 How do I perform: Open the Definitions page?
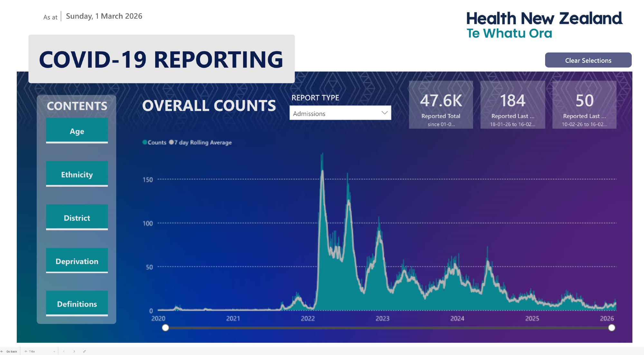click(77, 304)
